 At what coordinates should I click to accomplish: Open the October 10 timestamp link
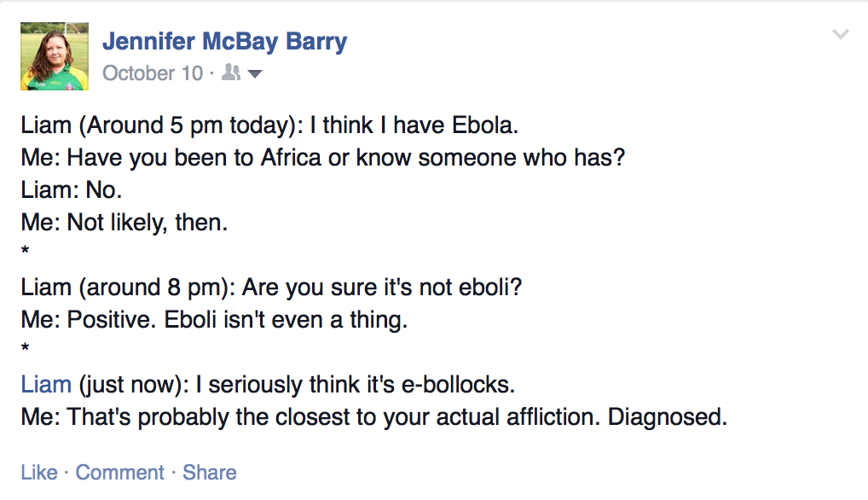[153, 73]
